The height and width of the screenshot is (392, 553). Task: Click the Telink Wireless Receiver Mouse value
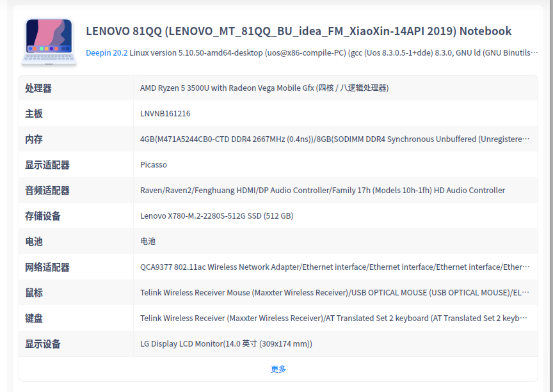[x=335, y=293]
